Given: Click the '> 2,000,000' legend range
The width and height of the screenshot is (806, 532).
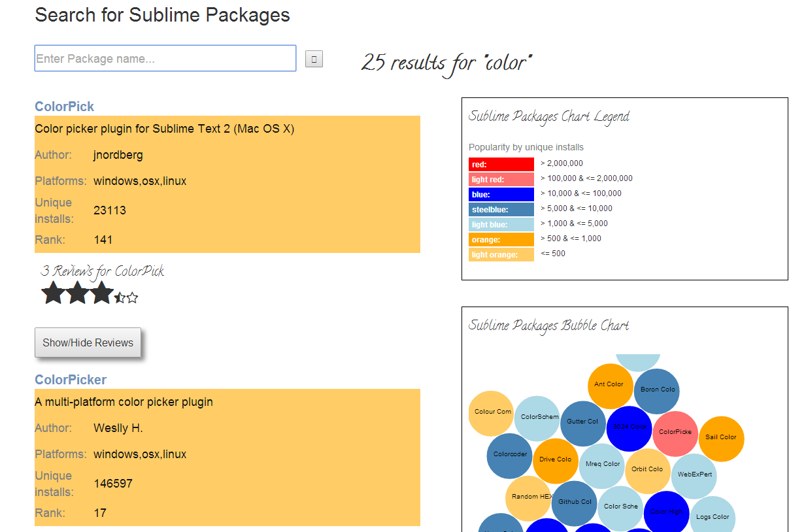Looking at the screenshot, I should coord(562,163).
